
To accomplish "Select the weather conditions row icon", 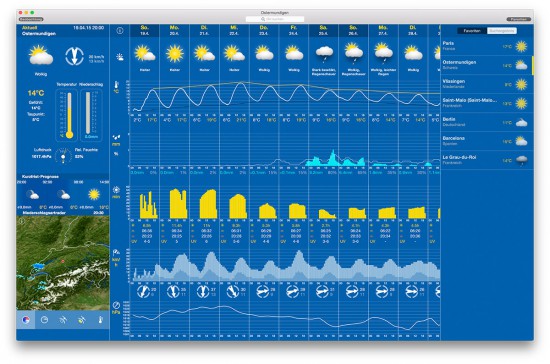I will [119, 57].
